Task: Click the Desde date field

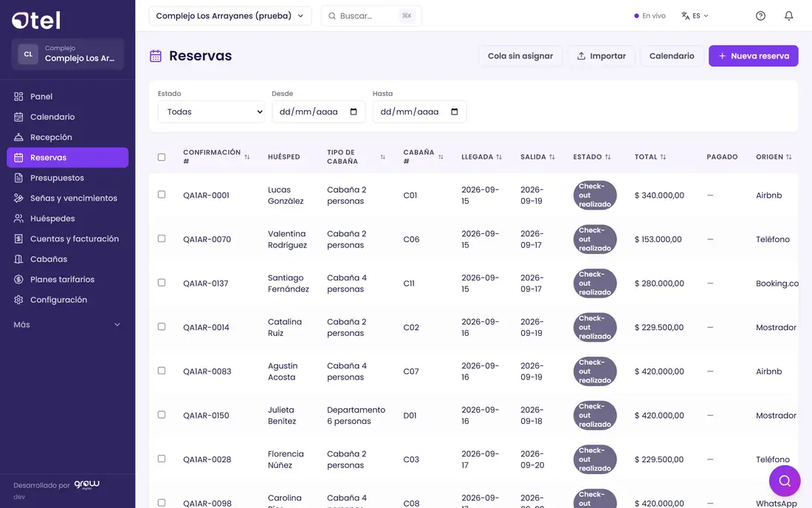Action: pyautogui.click(x=318, y=111)
